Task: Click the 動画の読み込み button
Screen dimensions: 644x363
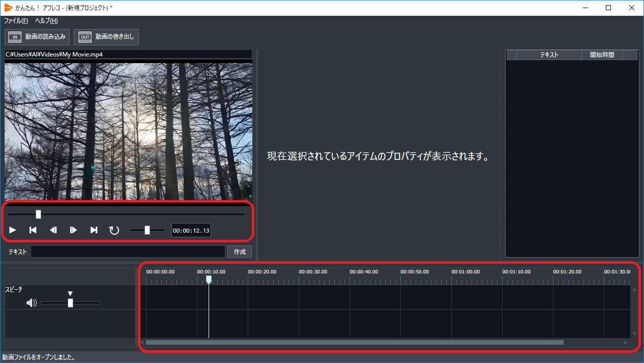Action: pos(37,37)
